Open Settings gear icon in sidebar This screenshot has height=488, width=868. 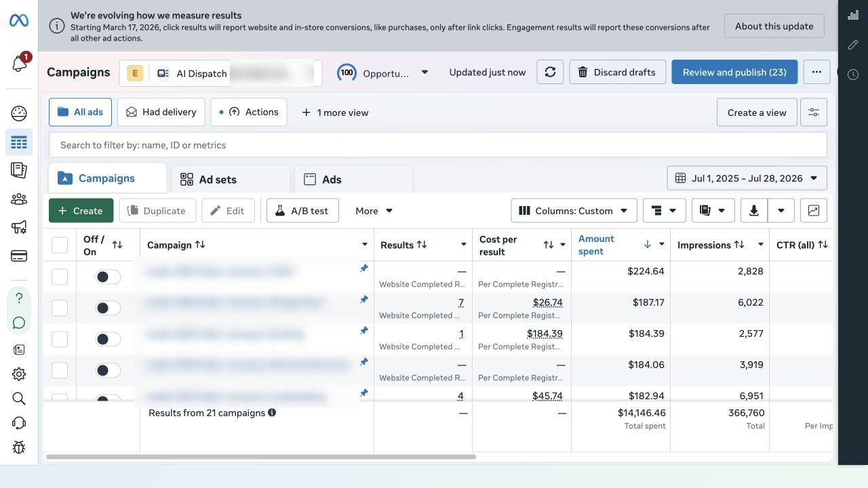coord(19,374)
